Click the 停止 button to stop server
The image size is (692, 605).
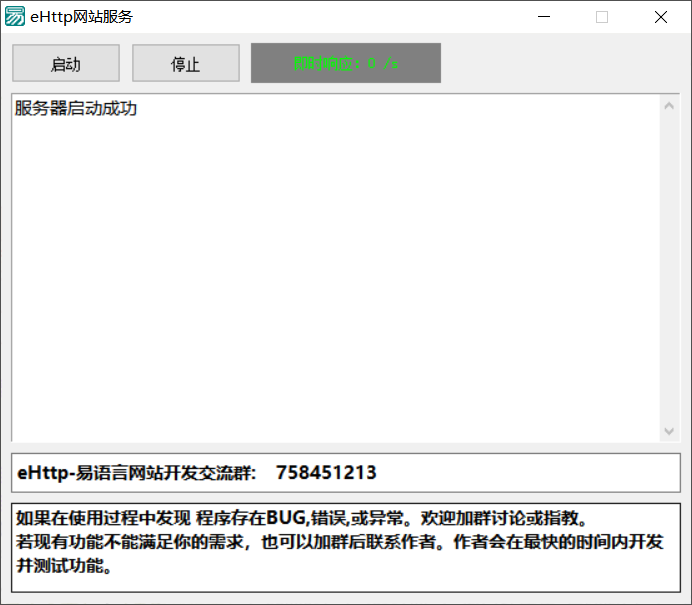[x=186, y=63]
